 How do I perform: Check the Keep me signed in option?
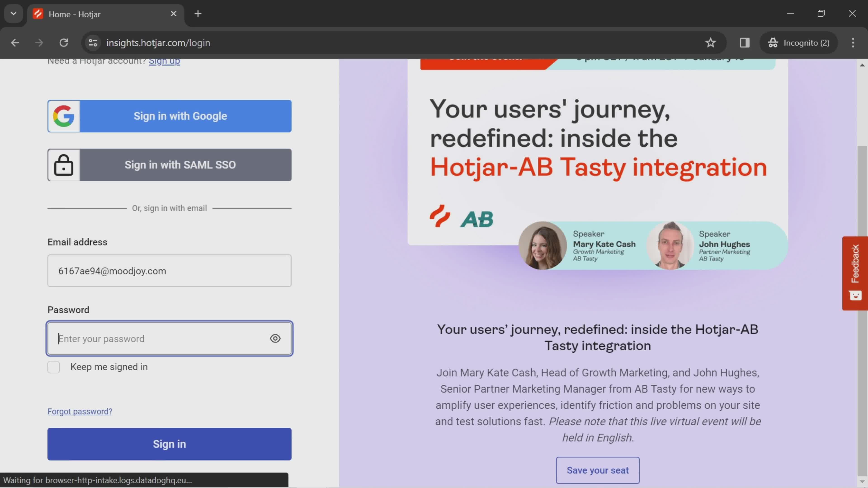54,366
